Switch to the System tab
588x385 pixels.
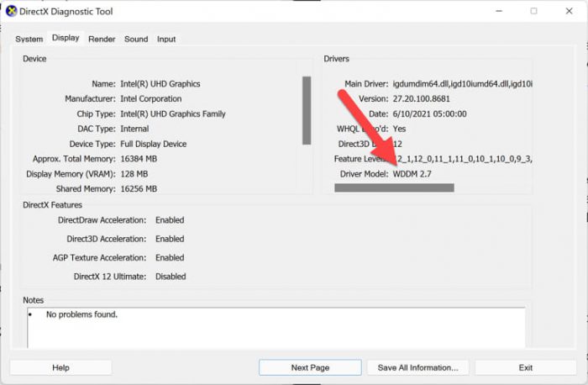pos(29,39)
